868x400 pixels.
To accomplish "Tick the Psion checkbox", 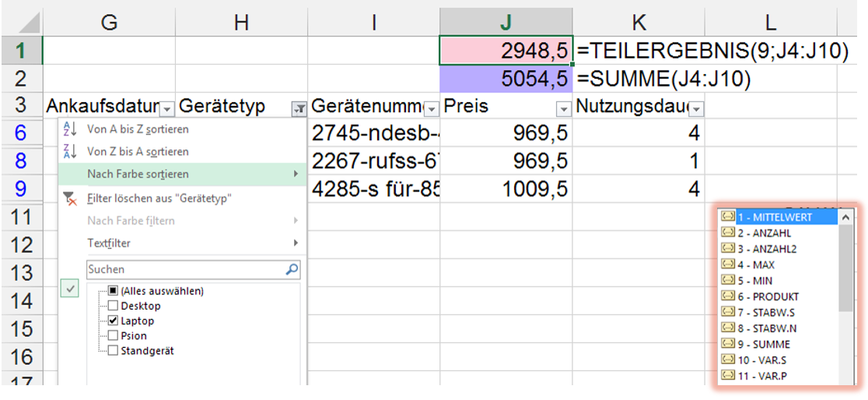I will tap(114, 335).
